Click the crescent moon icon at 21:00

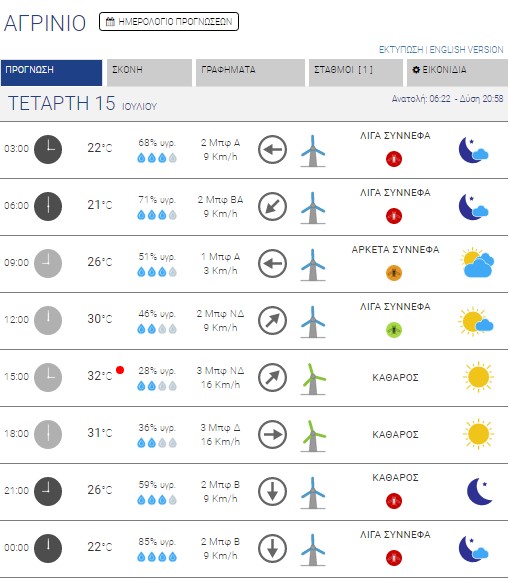(x=480, y=491)
